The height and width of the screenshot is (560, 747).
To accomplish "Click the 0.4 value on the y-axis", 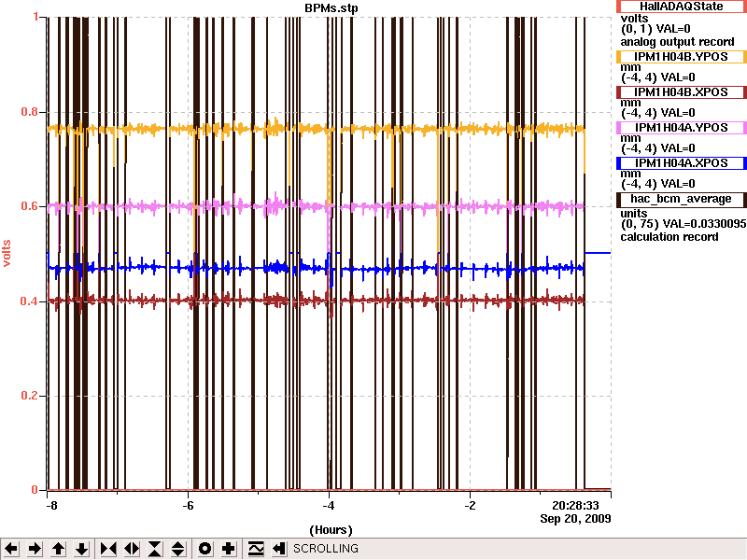I will click(x=30, y=301).
